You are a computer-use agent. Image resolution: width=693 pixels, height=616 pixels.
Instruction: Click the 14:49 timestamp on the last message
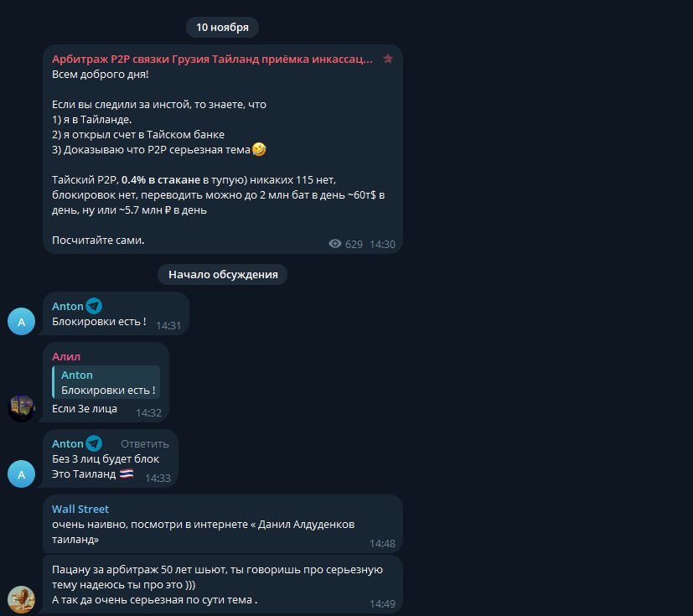382,603
